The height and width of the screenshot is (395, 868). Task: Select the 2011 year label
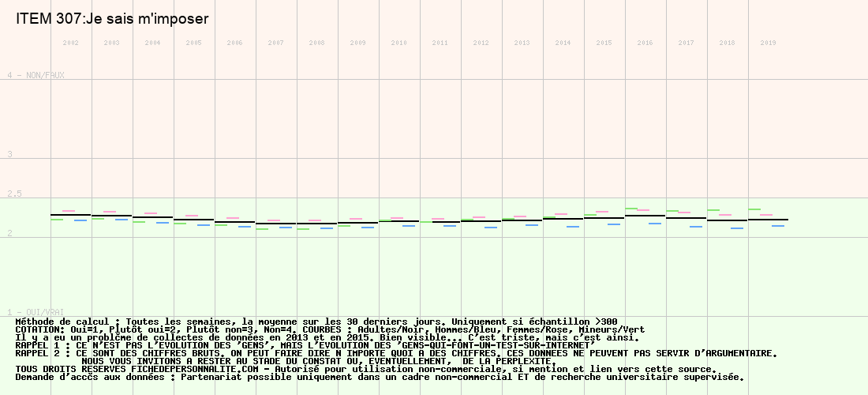(x=440, y=43)
